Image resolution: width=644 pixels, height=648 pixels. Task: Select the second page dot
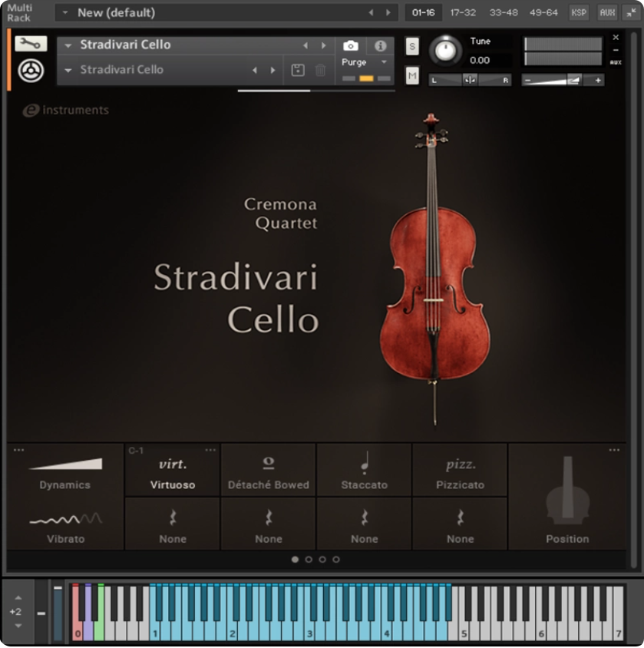tap(309, 560)
